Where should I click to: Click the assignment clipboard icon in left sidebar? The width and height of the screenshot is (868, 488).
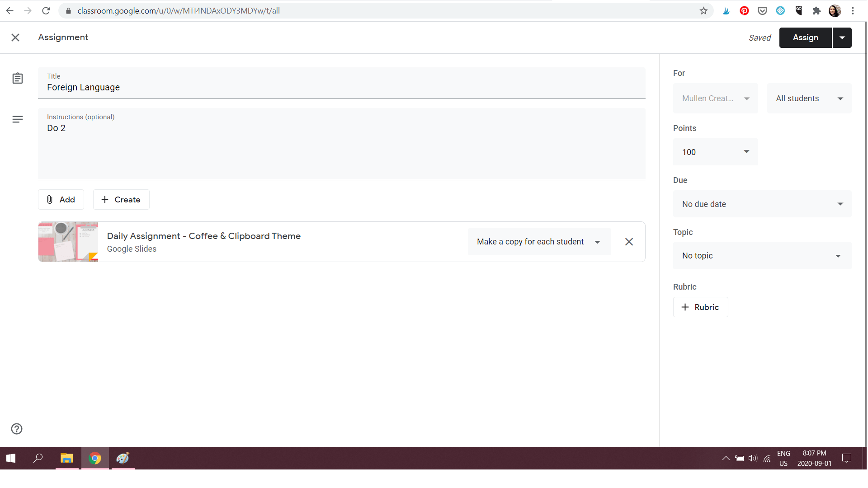17,78
